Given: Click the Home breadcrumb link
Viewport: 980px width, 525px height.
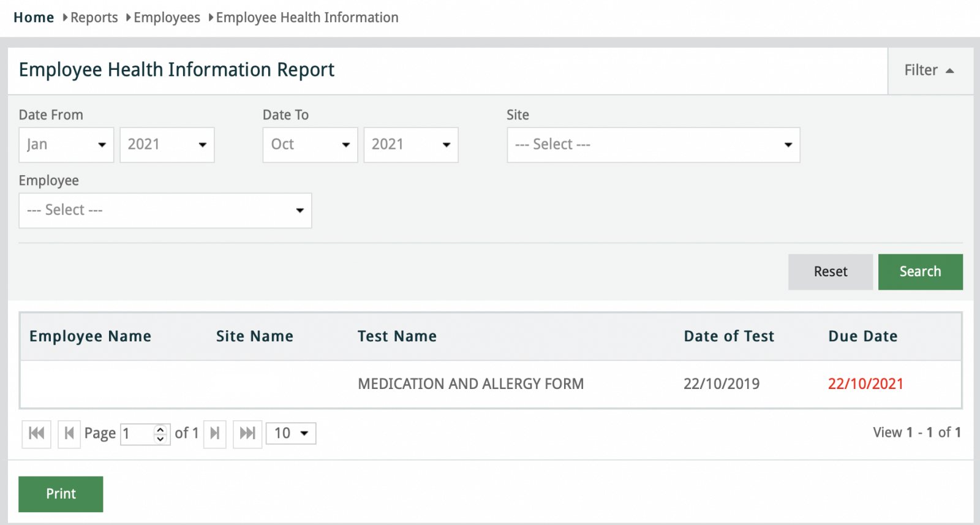Looking at the screenshot, I should [34, 18].
